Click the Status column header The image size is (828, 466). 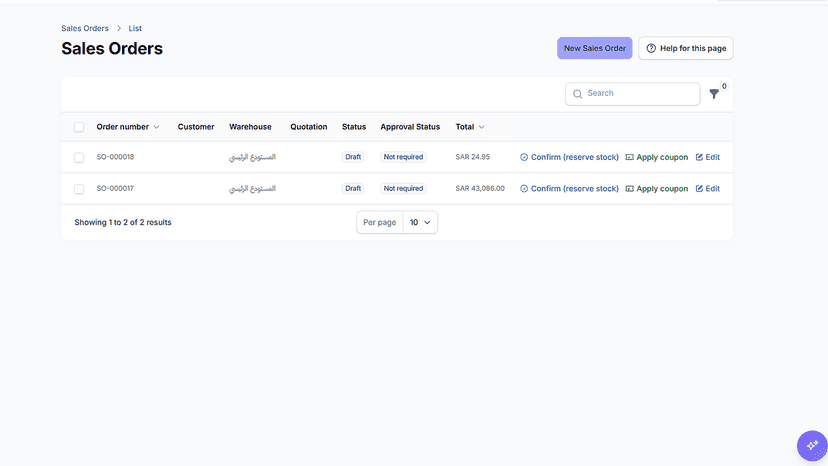pos(354,127)
